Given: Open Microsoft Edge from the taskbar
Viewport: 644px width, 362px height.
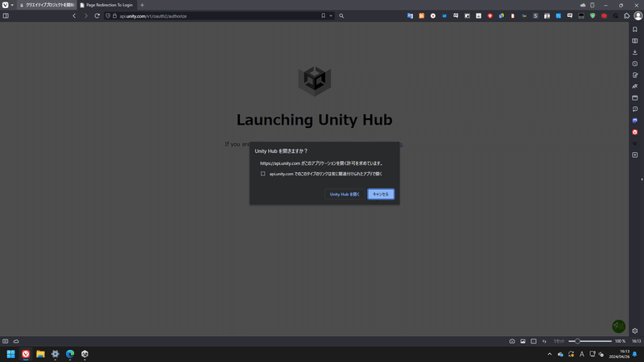Looking at the screenshot, I should coord(70,354).
